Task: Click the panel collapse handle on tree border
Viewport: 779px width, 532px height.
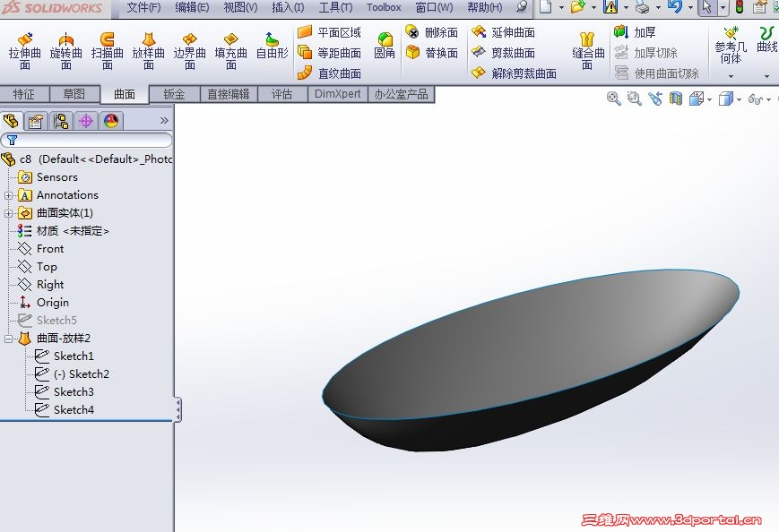Action: tap(177, 409)
